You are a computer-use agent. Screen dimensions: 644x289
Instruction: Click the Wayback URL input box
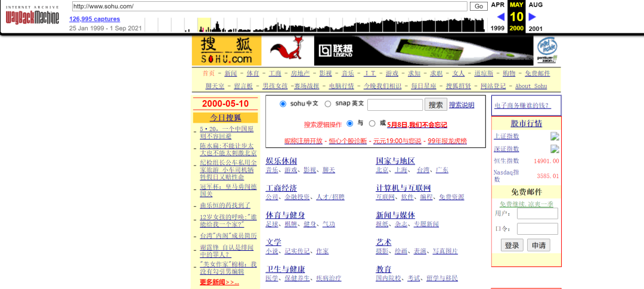270,6
